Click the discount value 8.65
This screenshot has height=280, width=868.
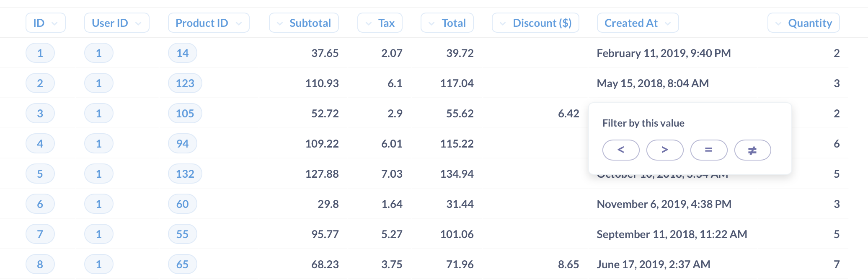coord(568,264)
